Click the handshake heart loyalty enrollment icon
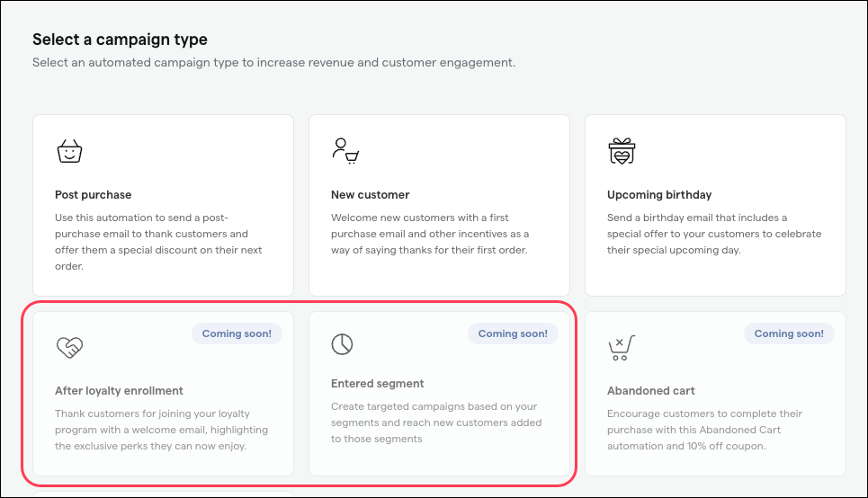The image size is (868, 498). [69, 347]
